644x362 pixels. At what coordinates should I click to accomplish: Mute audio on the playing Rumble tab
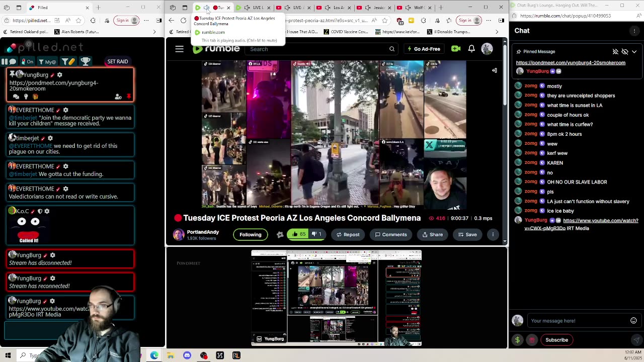tap(206, 8)
